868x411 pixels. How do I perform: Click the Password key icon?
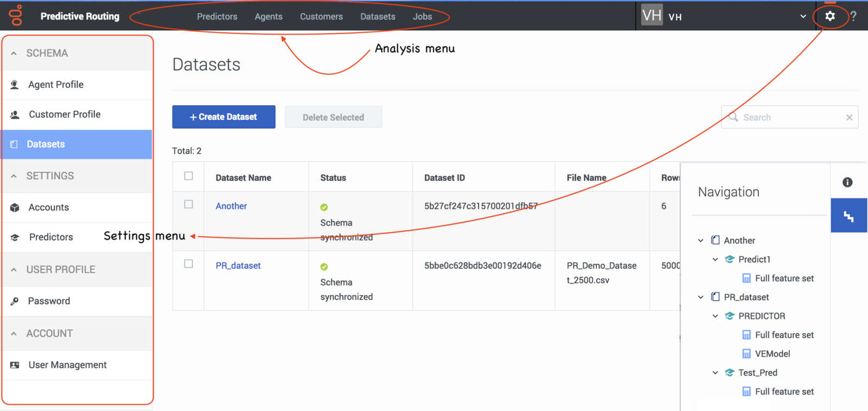(x=15, y=301)
